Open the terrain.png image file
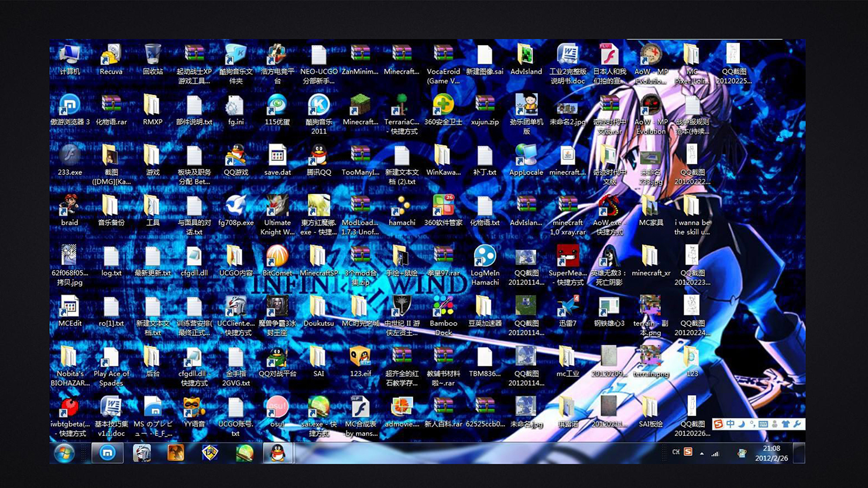This screenshot has height=488, width=868. pos(650,362)
